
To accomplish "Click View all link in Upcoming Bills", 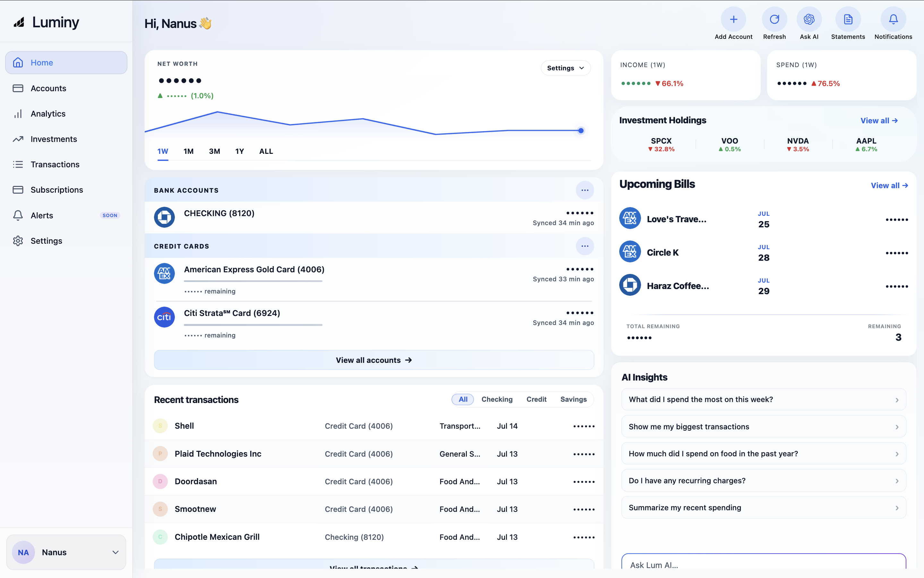I will [x=889, y=186].
